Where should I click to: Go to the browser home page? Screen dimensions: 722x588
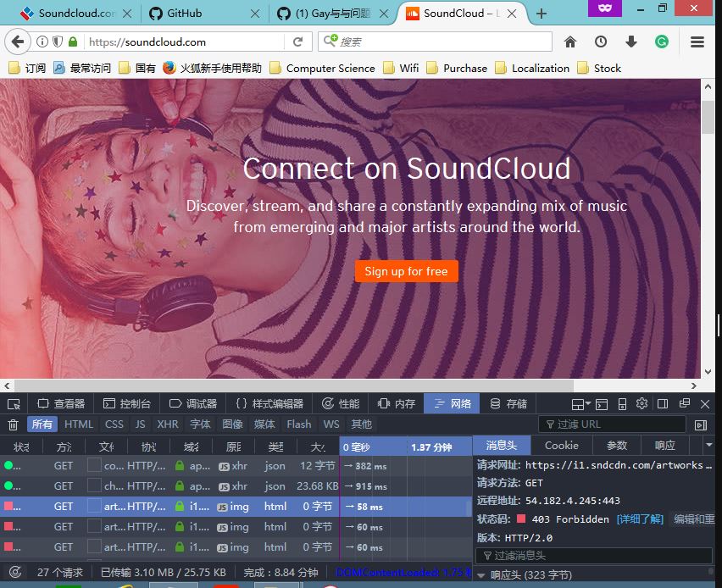[571, 40]
